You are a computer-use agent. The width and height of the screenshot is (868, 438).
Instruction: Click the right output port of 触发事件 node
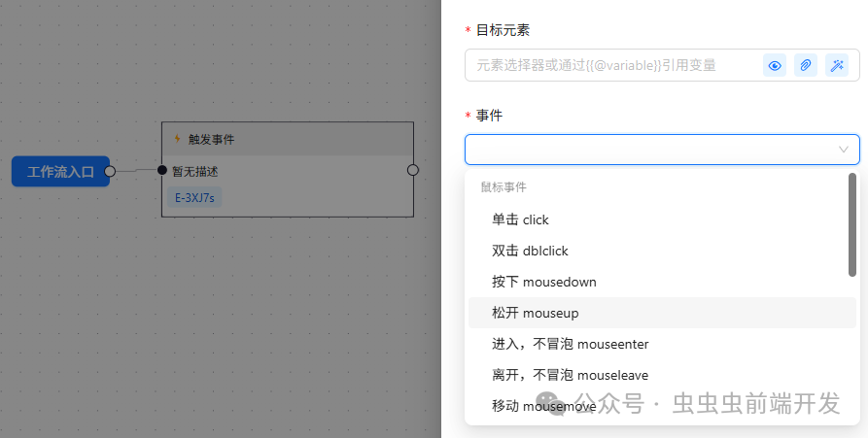(x=413, y=170)
